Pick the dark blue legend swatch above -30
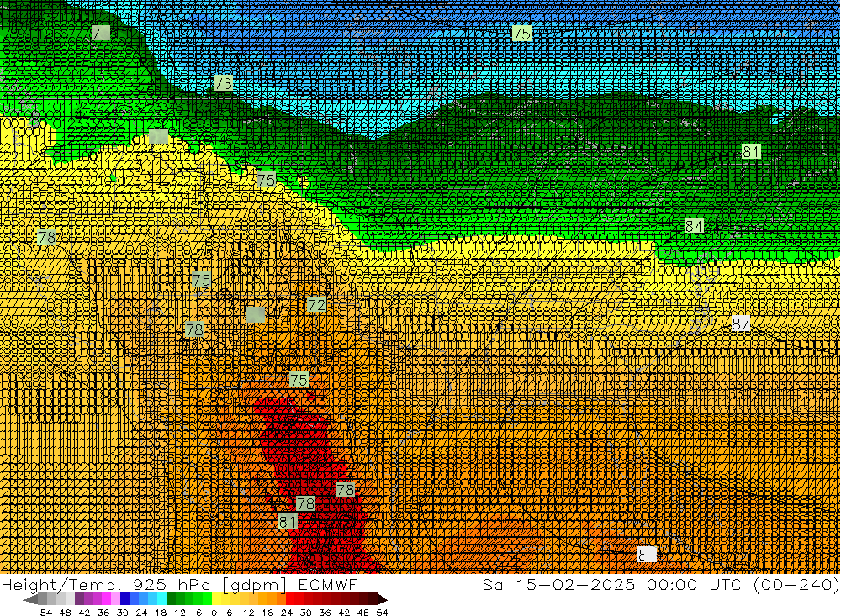The height and width of the screenshot is (616, 841). 125,599
